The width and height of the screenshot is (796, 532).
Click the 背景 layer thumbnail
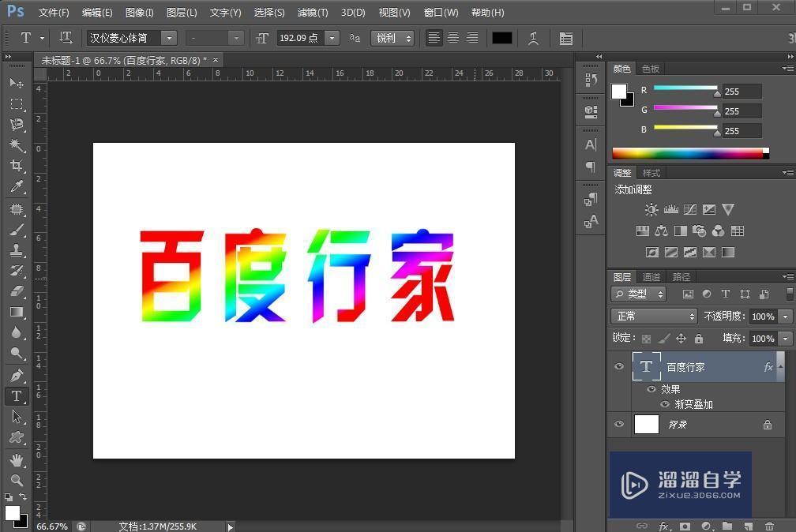coord(647,424)
